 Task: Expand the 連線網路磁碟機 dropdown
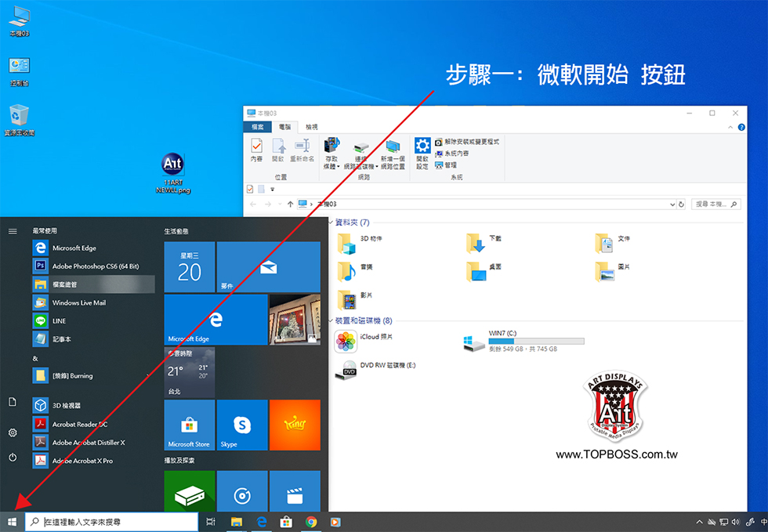[x=377, y=166]
